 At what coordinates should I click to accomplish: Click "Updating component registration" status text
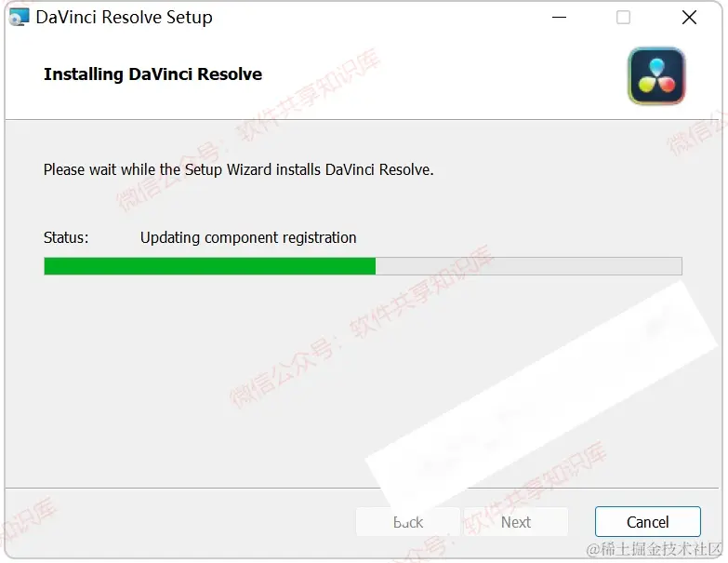point(248,238)
